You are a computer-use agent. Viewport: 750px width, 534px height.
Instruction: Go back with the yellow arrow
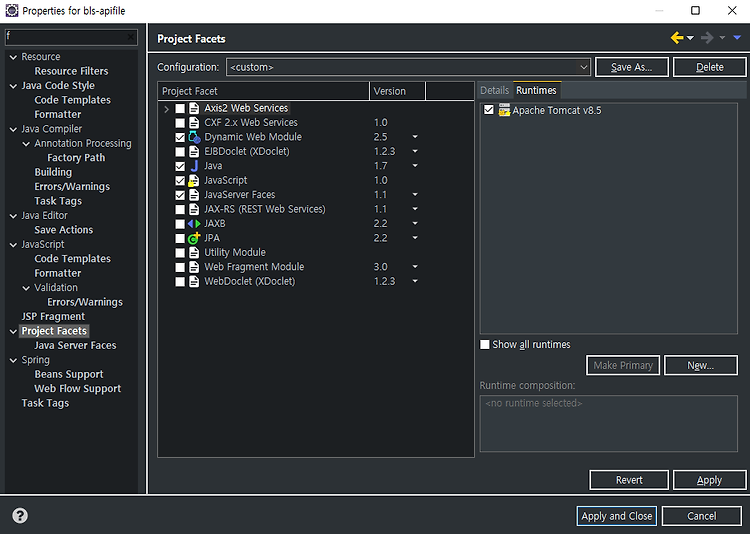[677, 38]
